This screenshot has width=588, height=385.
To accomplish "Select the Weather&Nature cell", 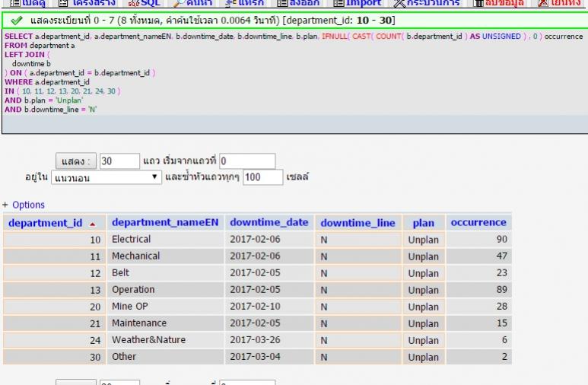I will 165,340.
